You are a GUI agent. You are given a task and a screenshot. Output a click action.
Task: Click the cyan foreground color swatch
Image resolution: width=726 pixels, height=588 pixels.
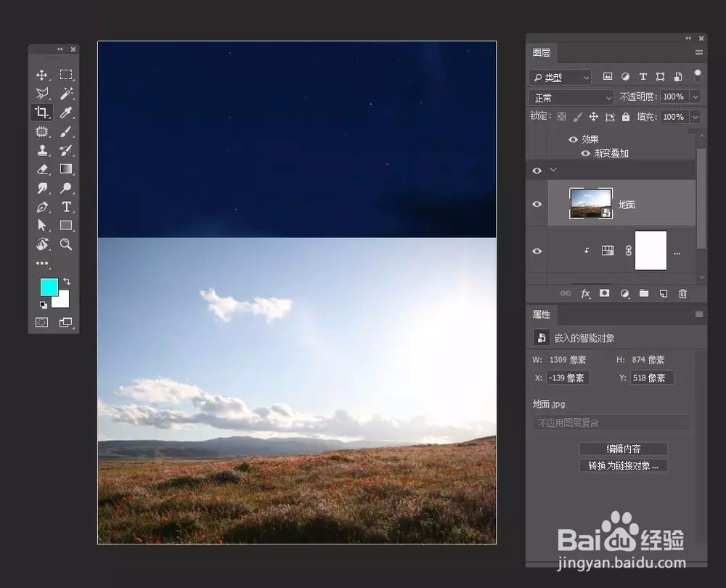click(x=48, y=287)
